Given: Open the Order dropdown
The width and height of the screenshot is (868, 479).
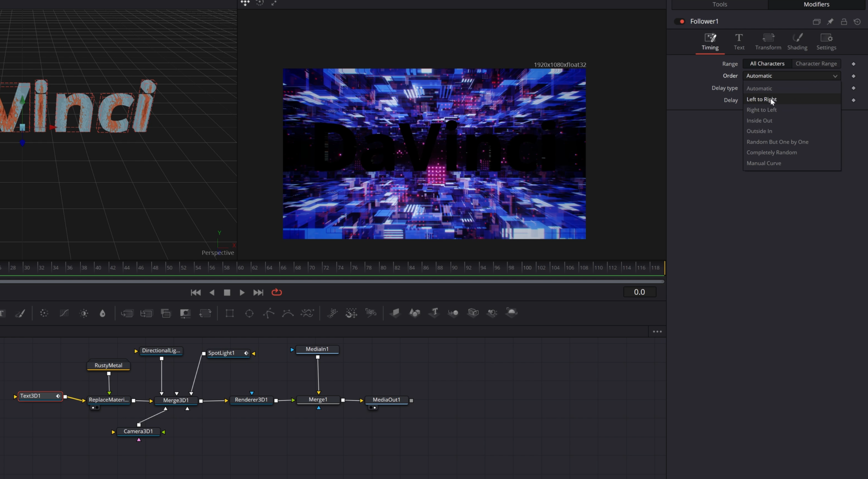Looking at the screenshot, I should (x=791, y=76).
